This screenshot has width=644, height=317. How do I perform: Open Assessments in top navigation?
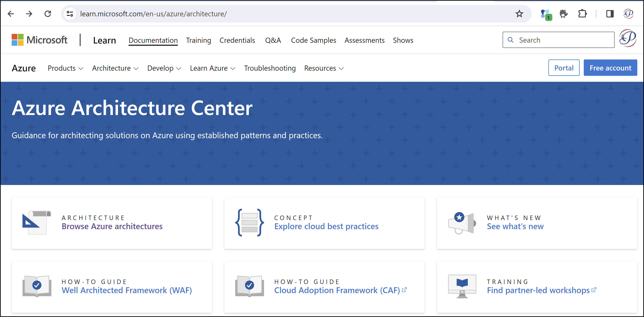coord(365,40)
